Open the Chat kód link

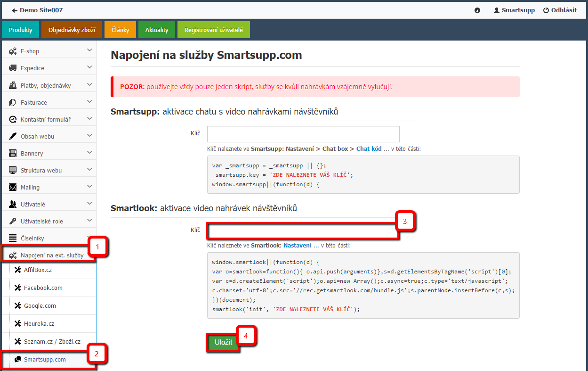pyautogui.click(x=369, y=148)
